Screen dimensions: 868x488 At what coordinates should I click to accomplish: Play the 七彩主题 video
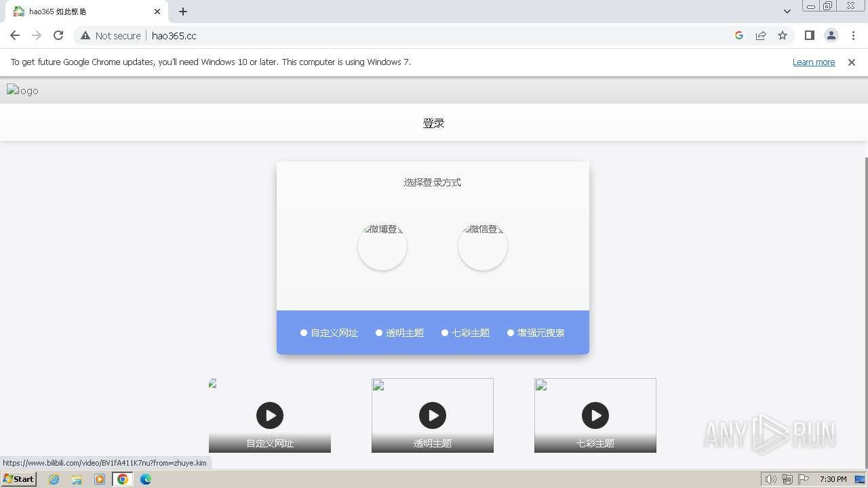(x=595, y=415)
